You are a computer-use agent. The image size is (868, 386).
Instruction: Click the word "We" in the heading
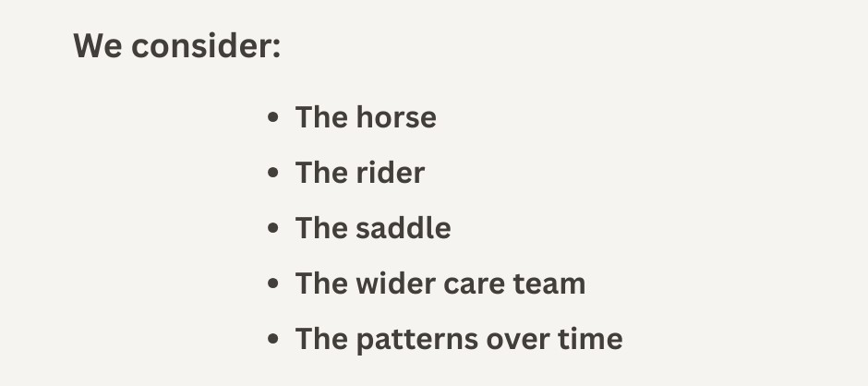[98, 45]
